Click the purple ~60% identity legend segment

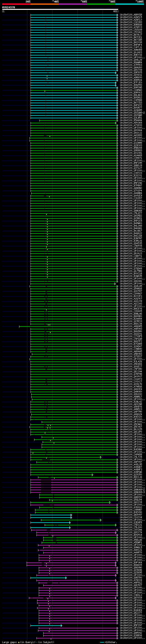tap(73, 4)
